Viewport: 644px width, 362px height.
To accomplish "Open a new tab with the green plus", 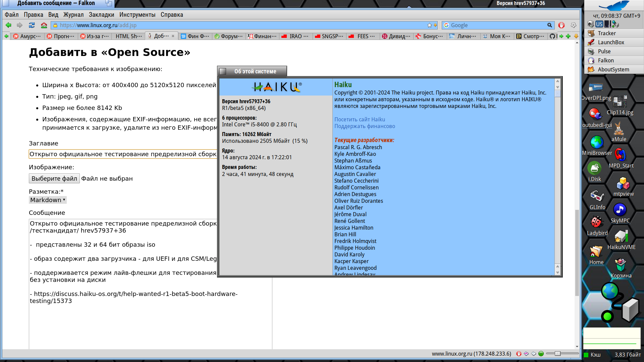I will pos(568,36).
